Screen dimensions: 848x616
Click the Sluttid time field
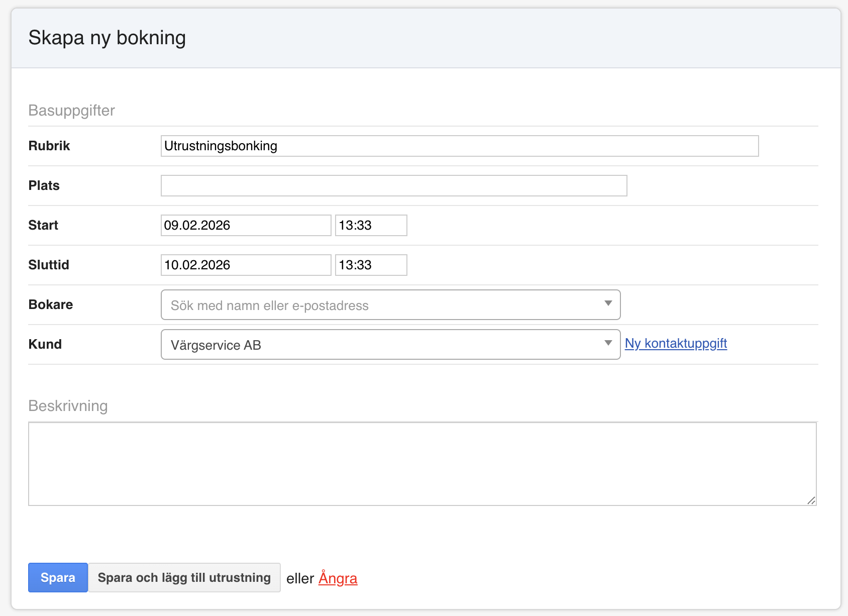tap(371, 265)
